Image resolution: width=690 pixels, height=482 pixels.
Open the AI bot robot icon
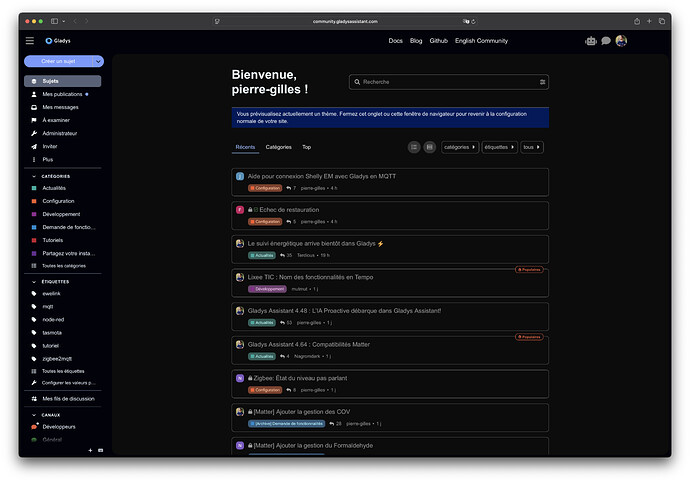pyautogui.click(x=591, y=41)
